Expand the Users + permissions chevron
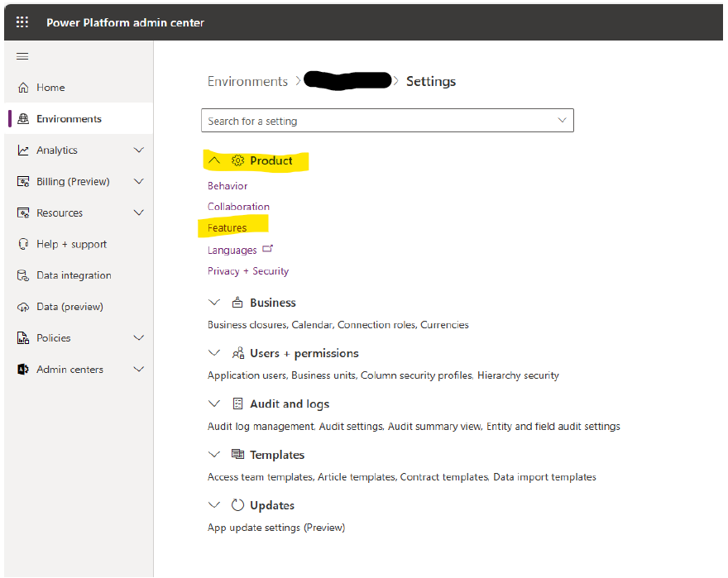This screenshot has height=578, width=728. [214, 353]
